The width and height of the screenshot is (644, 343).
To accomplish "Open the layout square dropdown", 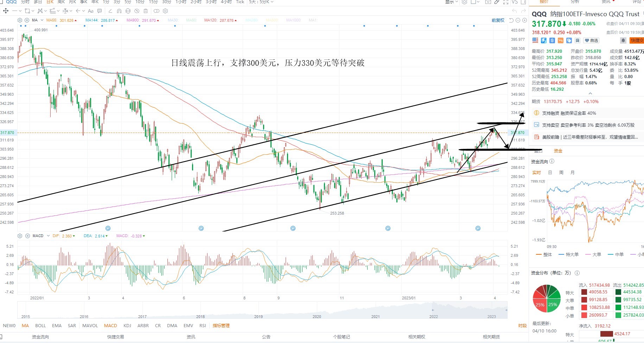I will tap(475, 2).
